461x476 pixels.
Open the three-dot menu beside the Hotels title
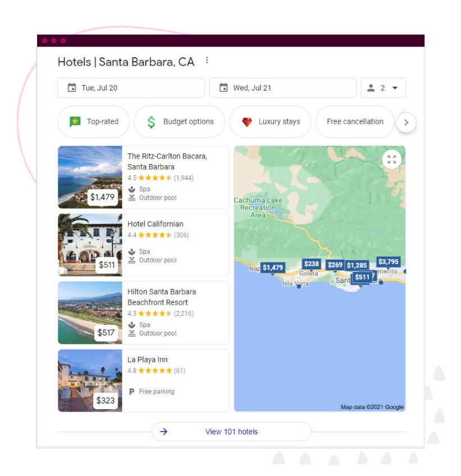tap(207, 60)
